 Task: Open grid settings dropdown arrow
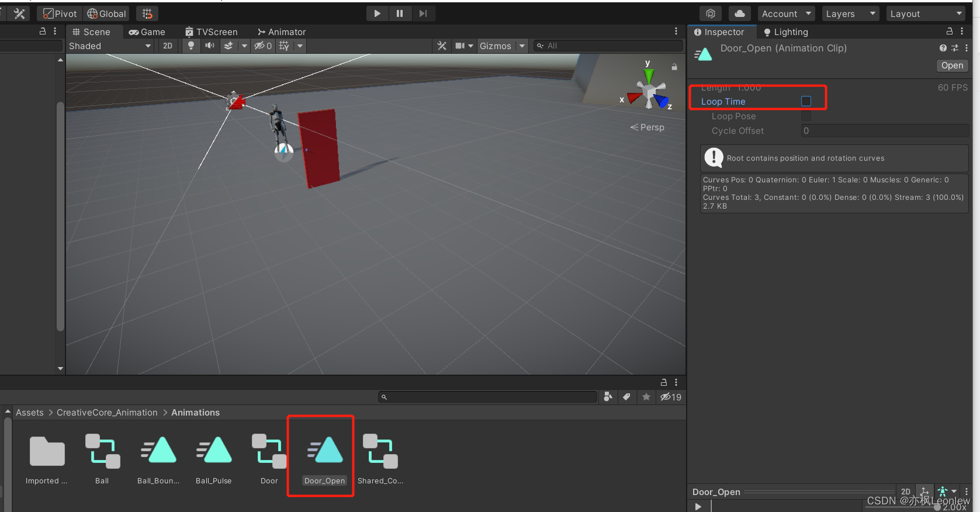300,46
